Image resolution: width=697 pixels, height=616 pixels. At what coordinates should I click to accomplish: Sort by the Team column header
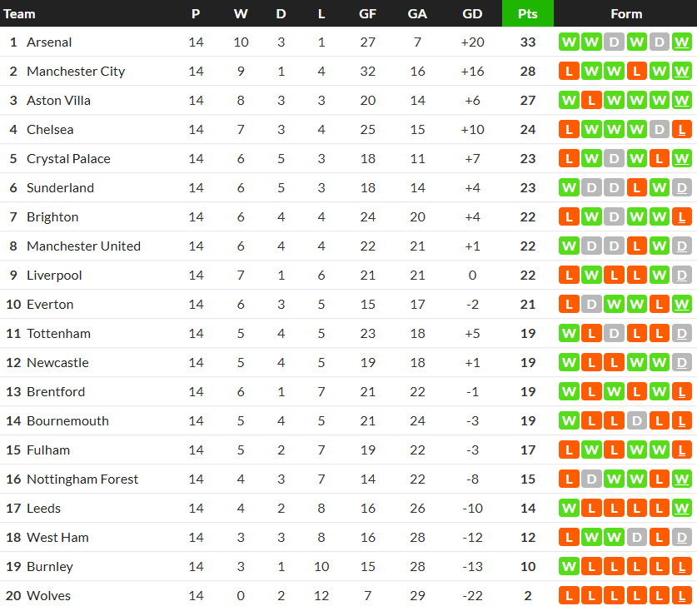tap(20, 13)
